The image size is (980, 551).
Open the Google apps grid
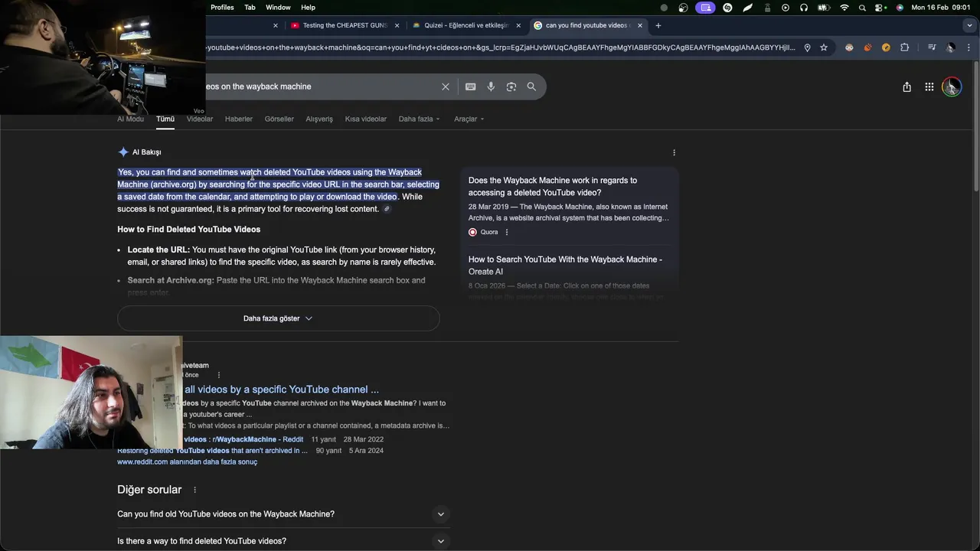tap(929, 86)
